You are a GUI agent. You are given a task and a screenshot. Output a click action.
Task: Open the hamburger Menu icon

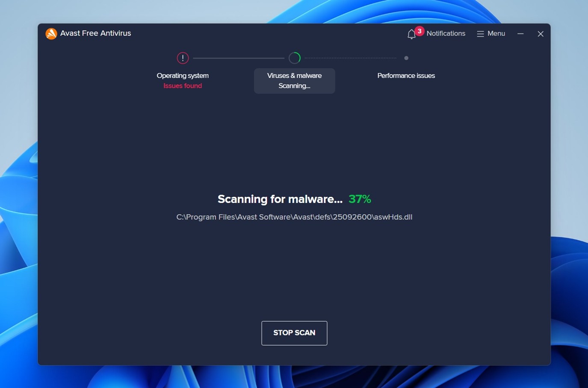(480, 33)
